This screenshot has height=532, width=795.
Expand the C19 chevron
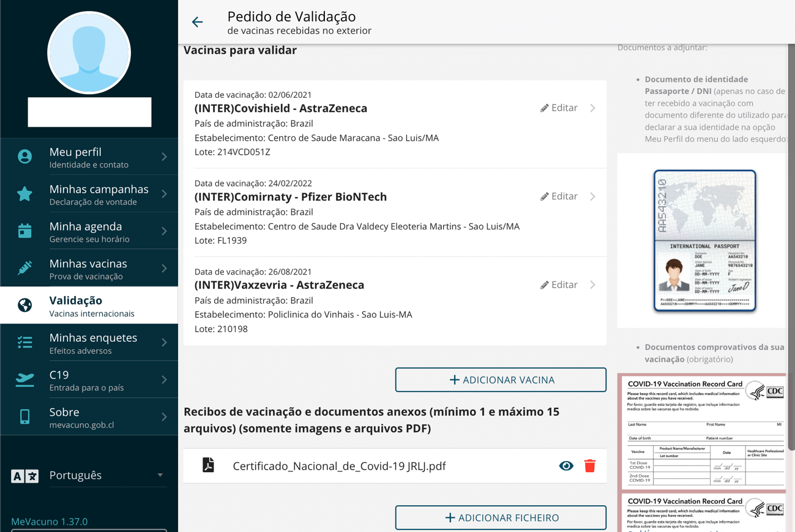tap(164, 380)
